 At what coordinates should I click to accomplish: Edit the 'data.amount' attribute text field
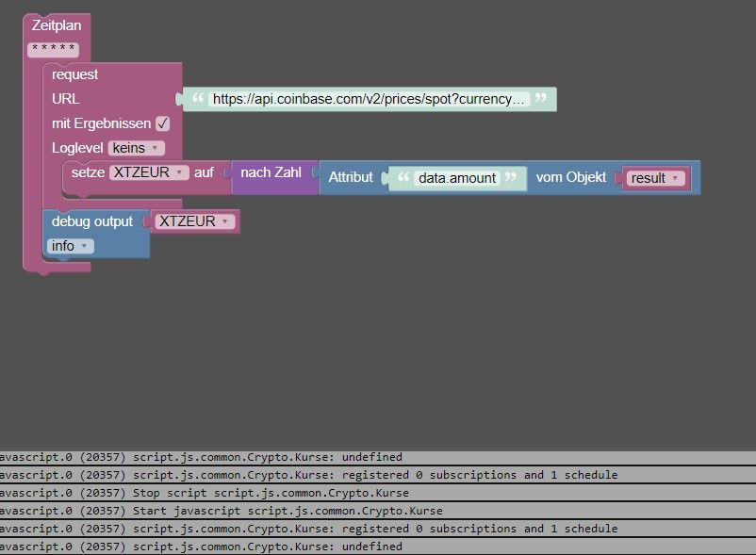pyautogui.click(x=456, y=178)
